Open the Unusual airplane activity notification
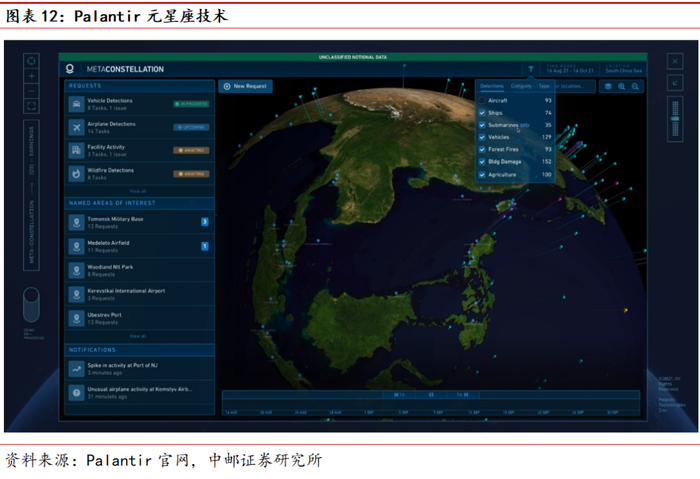 click(x=139, y=393)
